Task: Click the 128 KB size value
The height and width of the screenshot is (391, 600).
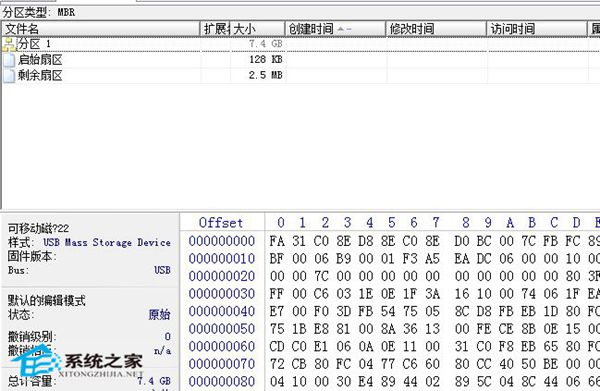Action: click(266, 59)
